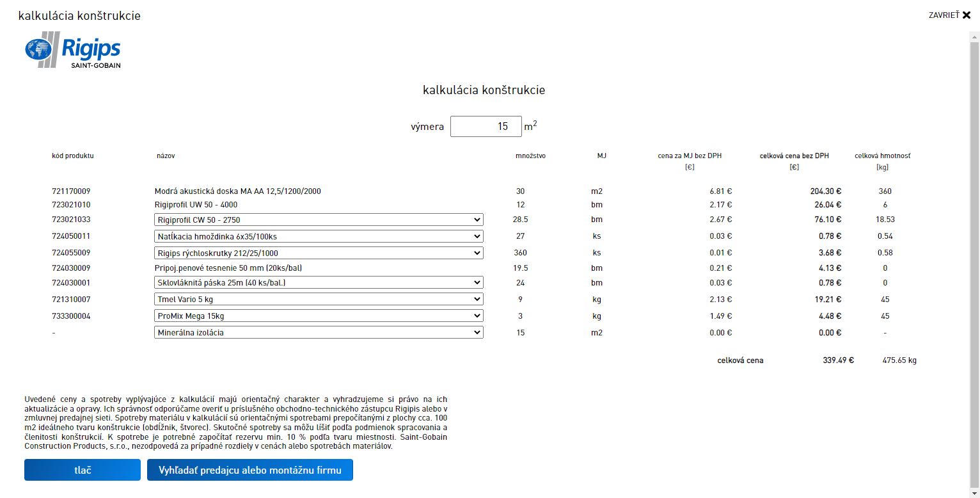Select product code 723021033
The width and height of the screenshot is (980, 498).
(x=71, y=220)
